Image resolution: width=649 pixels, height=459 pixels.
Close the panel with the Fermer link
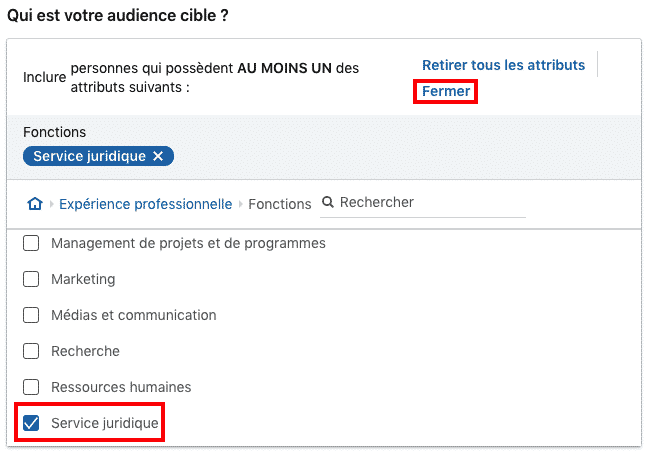click(446, 91)
